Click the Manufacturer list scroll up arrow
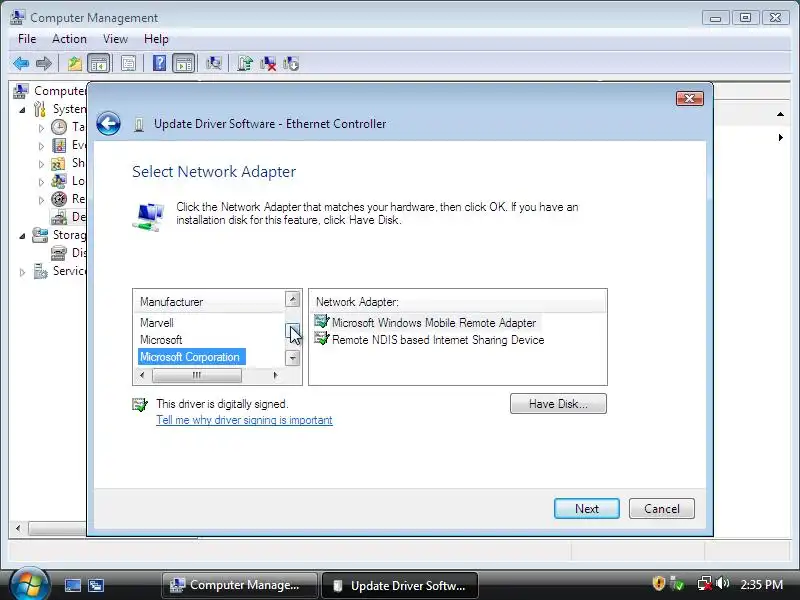 [292, 299]
